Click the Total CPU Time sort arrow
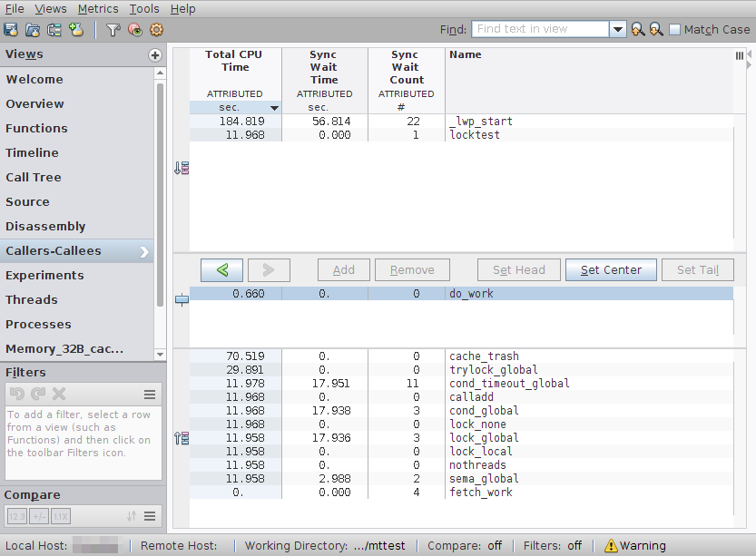The image size is (756, 556). 274,107
